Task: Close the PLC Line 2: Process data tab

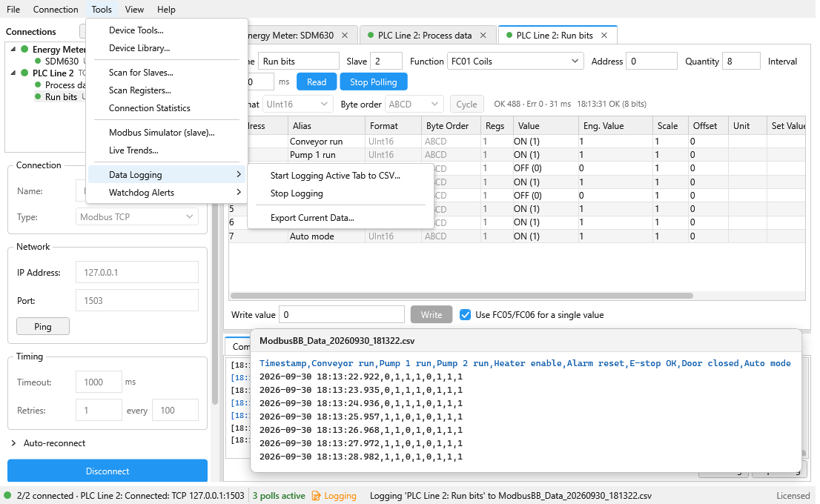Action: [x=483, y=35]
